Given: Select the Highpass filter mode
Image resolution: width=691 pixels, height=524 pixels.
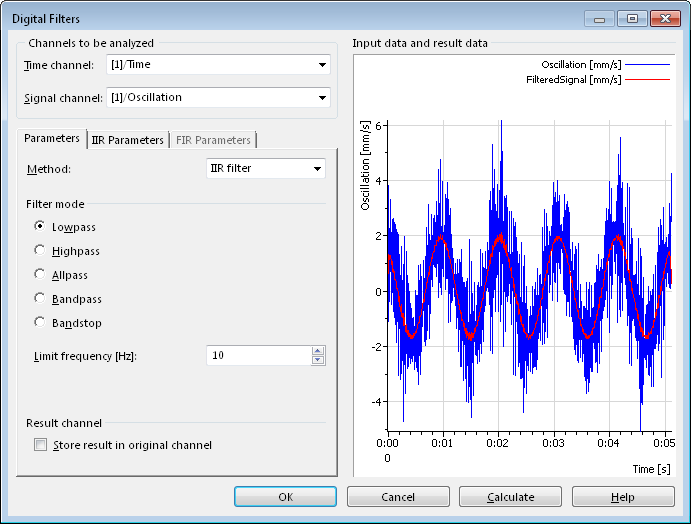Looking at the screenshot, I should point(40,251).
